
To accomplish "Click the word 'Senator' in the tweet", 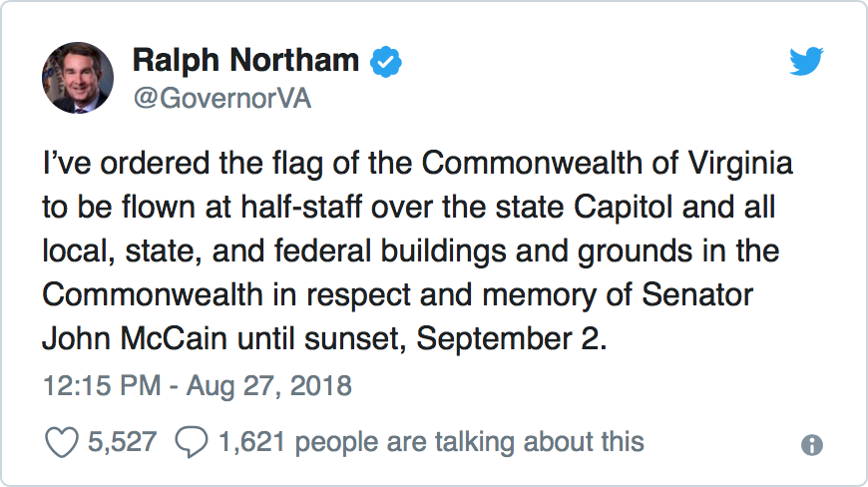I will point(698,294).
